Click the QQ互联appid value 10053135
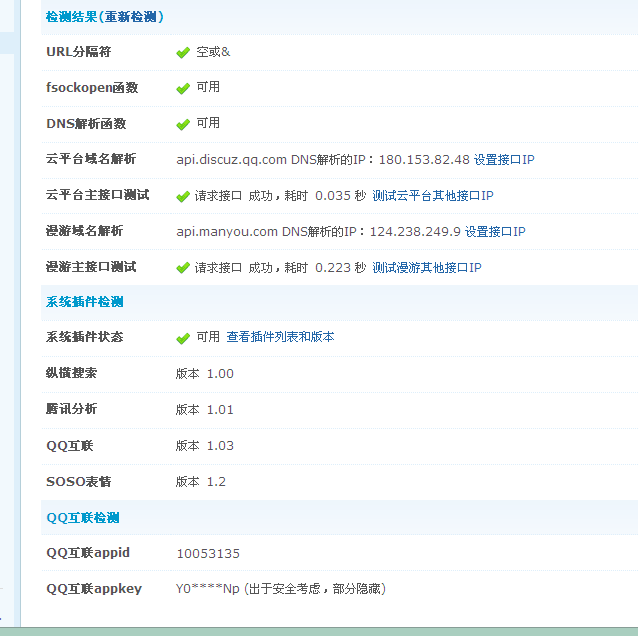The image size is (638, 636). 208,553
